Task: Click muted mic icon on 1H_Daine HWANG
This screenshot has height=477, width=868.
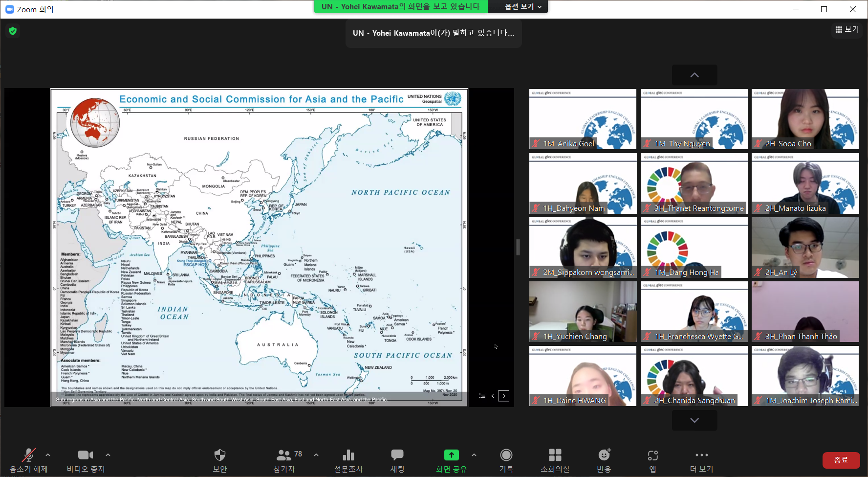Action: pyautogui.click(x=536, y=401)
